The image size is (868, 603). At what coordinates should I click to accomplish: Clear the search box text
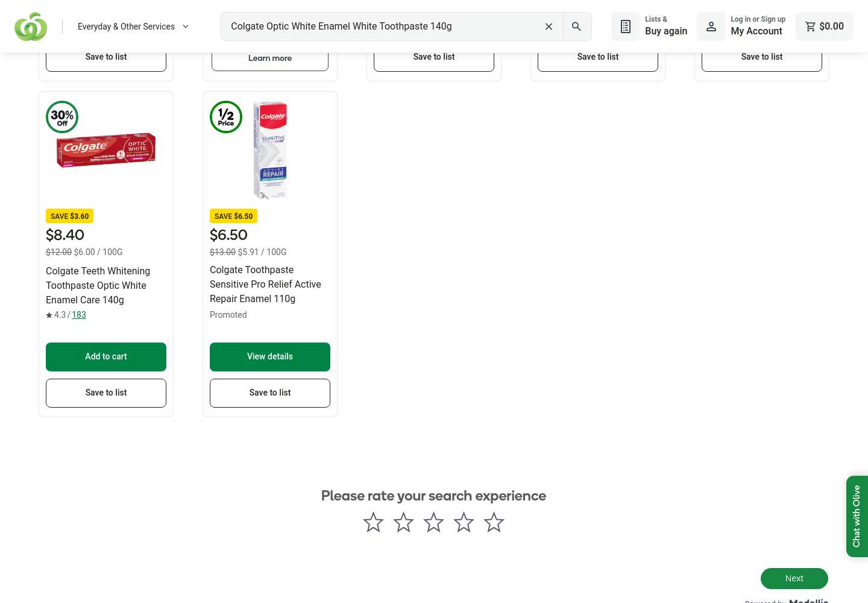pos(549,27)
